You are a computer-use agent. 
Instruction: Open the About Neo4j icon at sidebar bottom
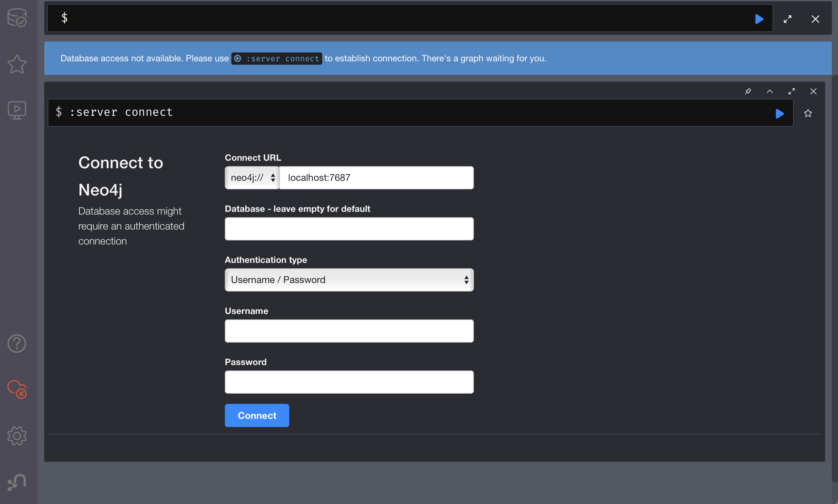(17, 482)
